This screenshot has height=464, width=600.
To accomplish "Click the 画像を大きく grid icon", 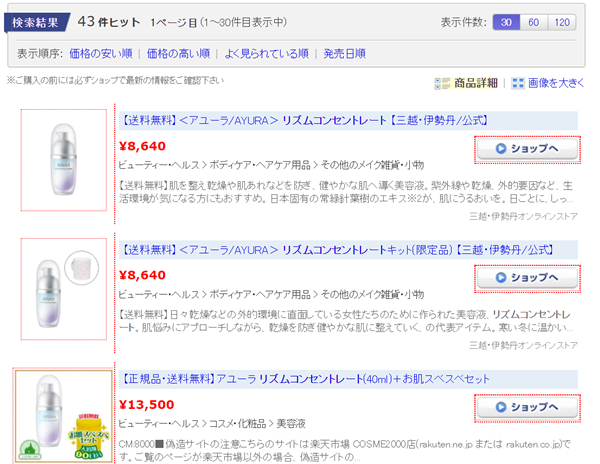I will [x=518, y=83].
